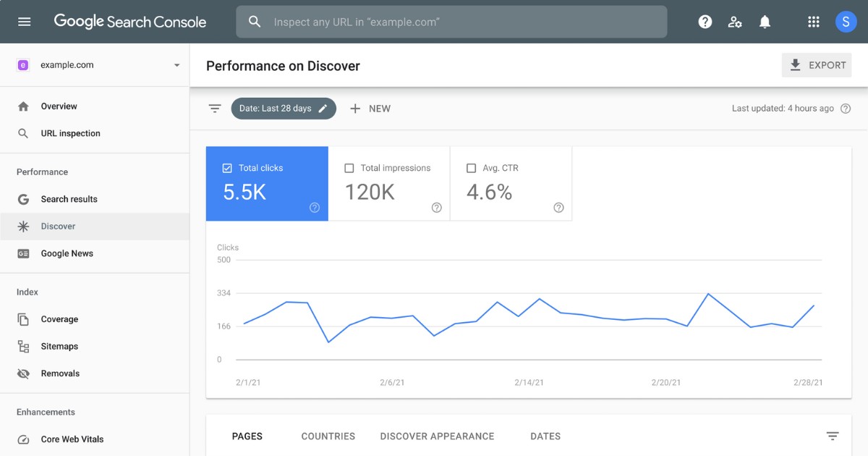The image size is (868, 456).
Task: Open the notifications bell
Action: (x=765, y=22)
